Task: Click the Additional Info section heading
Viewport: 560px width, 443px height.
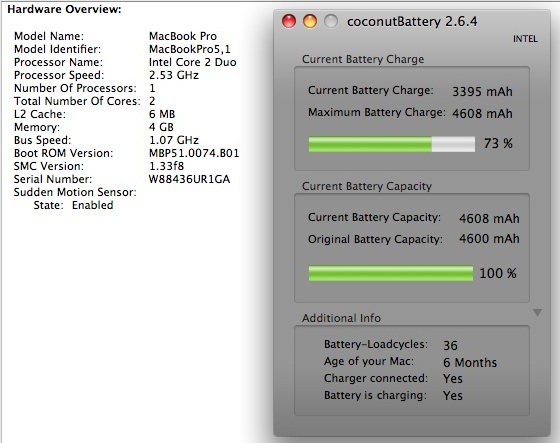Action: pos(341,318)
